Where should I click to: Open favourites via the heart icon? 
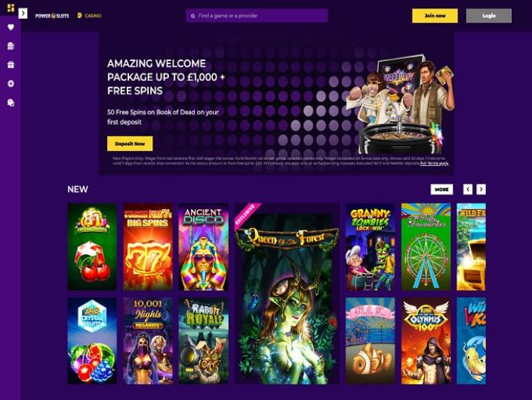pos(11,27)
